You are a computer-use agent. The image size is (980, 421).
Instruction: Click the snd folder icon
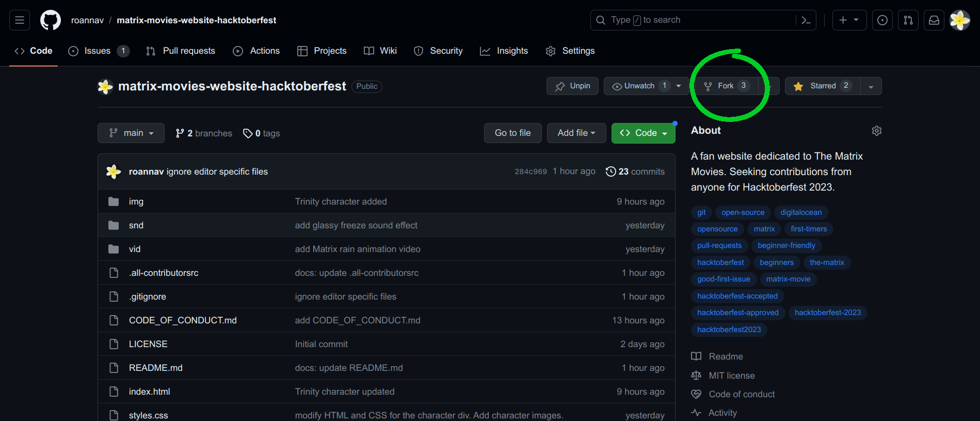click(x=114, y=225)
